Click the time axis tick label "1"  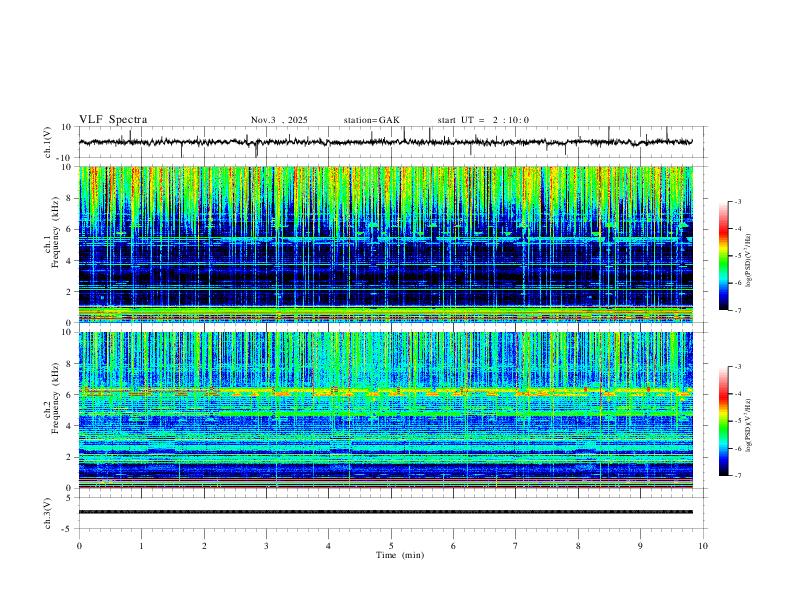141,546
